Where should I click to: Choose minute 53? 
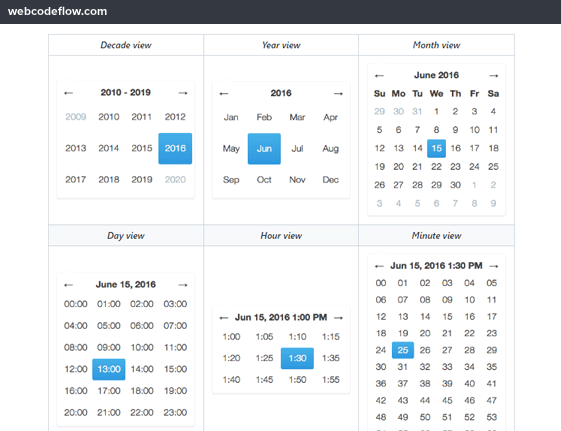(x=492, y=417)
